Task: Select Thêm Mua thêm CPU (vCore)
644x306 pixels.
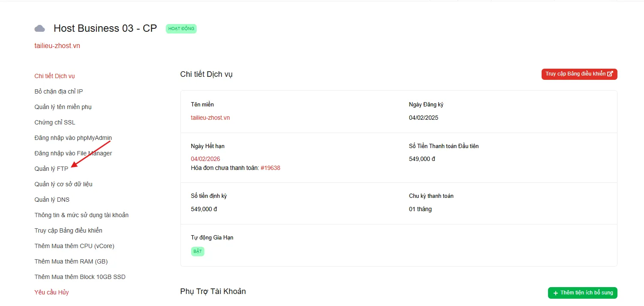Action: (75, 246)
